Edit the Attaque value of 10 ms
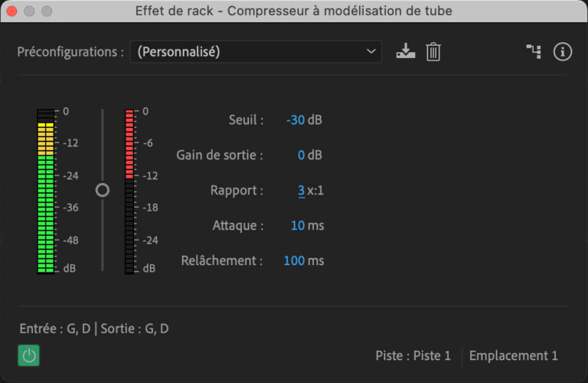588x383 pixels. (x=297, y=225)
